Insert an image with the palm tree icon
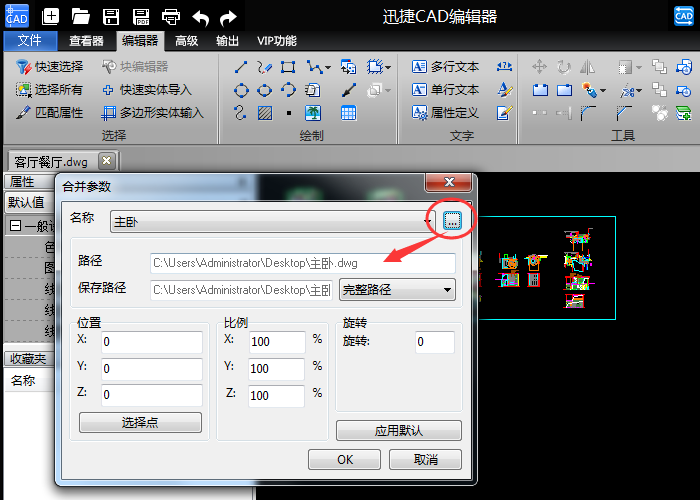This screenshot has height=500, width=700. (x=312, y=113)
